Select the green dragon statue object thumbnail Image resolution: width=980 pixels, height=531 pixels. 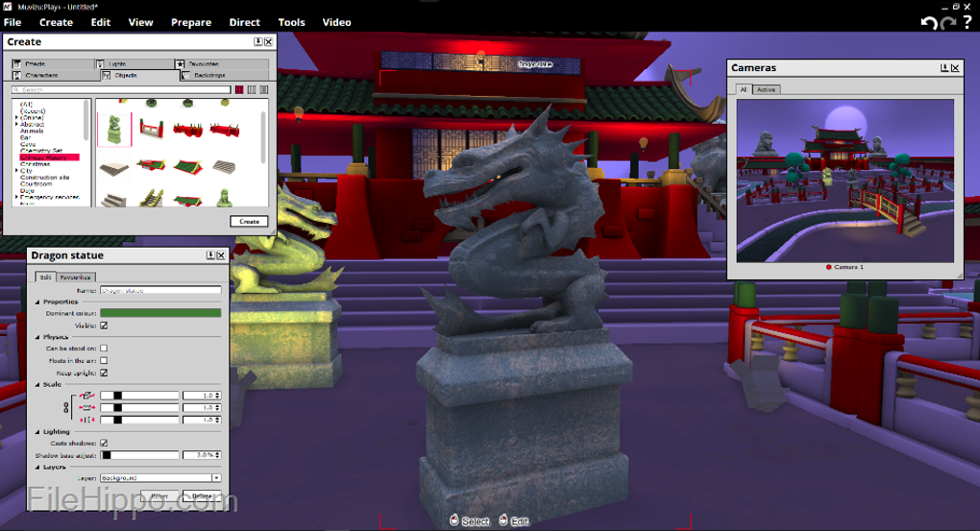[115, 130]
